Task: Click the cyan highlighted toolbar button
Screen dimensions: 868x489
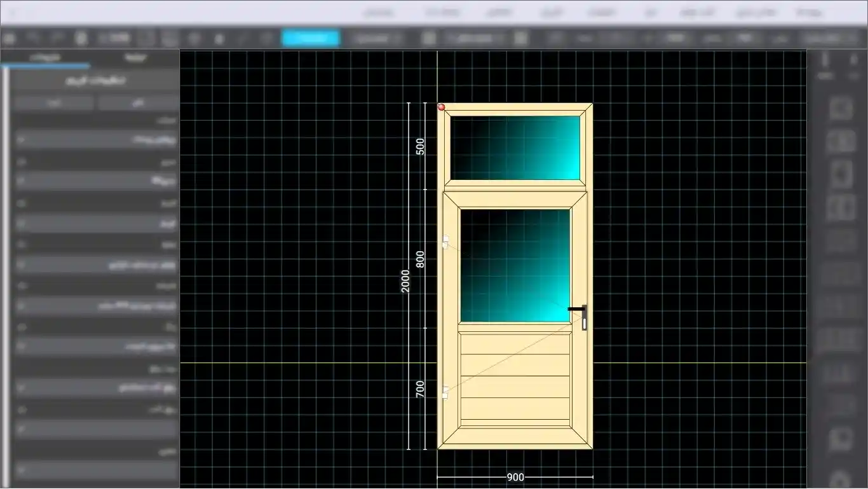Action: [x=311, y=38]
